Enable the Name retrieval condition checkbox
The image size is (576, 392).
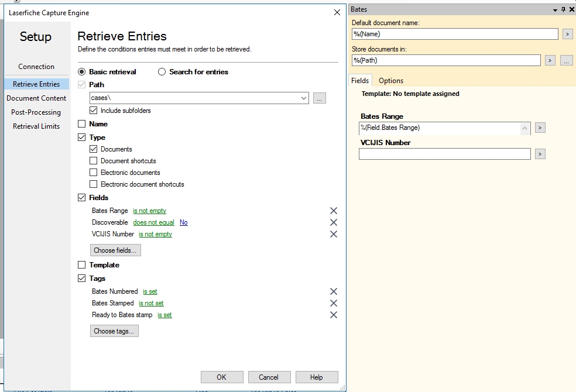coord(82,124)
